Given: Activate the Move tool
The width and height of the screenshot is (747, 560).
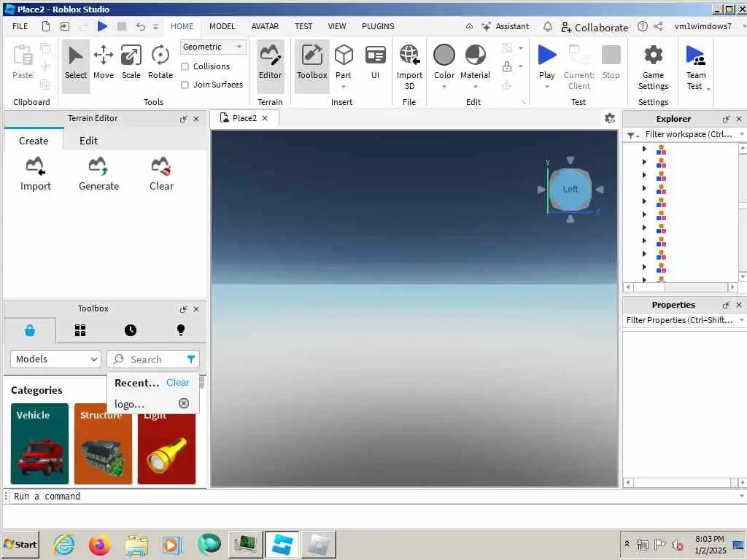Looking at the screenshot, I should pyautogui.click(x=104, y=63).
